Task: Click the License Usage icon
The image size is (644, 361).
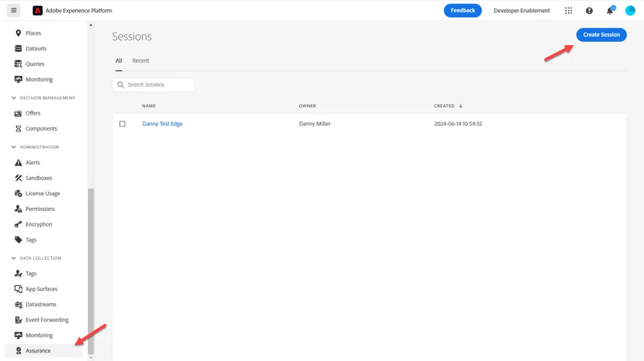Action: tap(18, 193)
